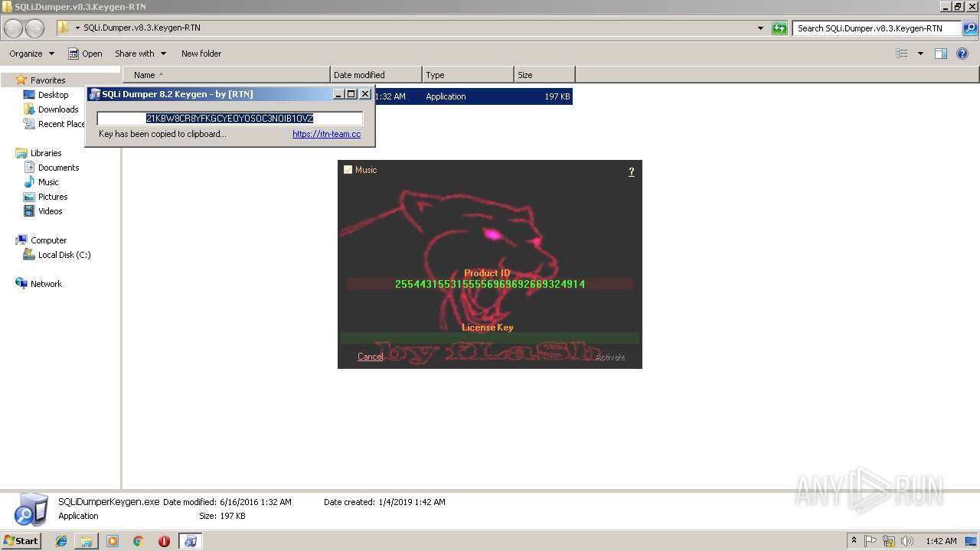Go back in Explorer
Image resolution: width=980 pixels, height=551 pixels.
[x=14, y=28]
